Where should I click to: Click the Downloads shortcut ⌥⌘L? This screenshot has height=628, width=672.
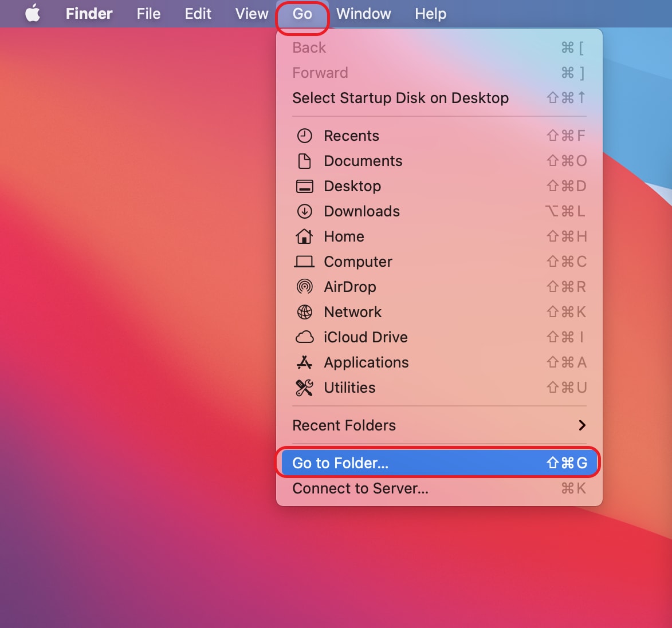[x=565, y=211]
